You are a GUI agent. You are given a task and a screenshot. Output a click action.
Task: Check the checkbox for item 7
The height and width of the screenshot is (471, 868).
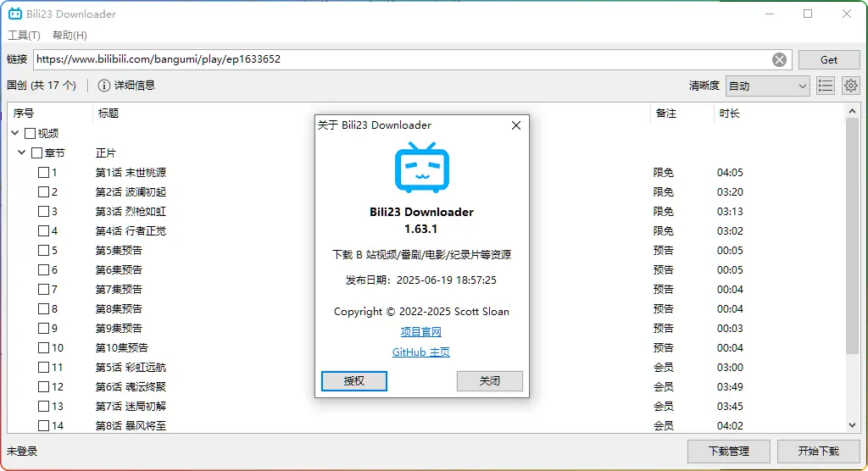click(x=44, y=290)
